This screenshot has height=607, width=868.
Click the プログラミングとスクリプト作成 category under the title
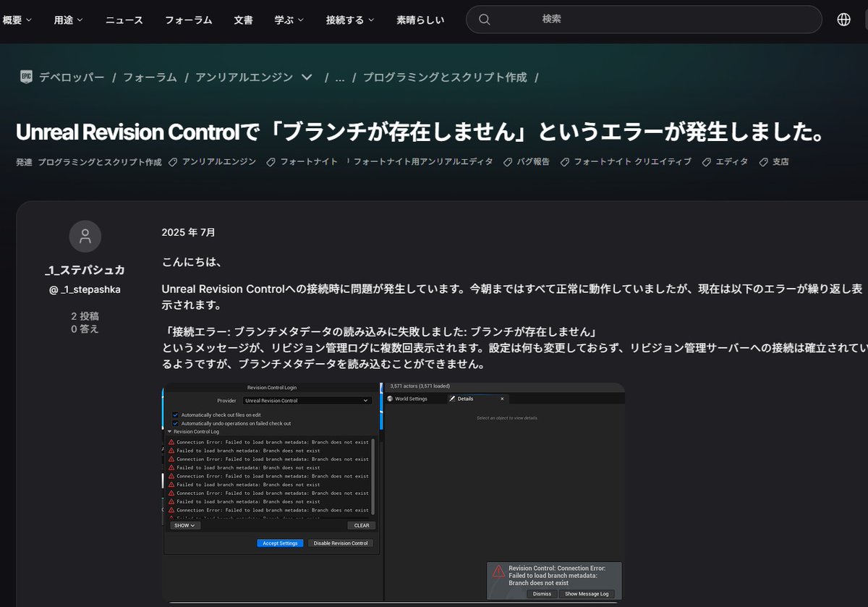[100, 162]
